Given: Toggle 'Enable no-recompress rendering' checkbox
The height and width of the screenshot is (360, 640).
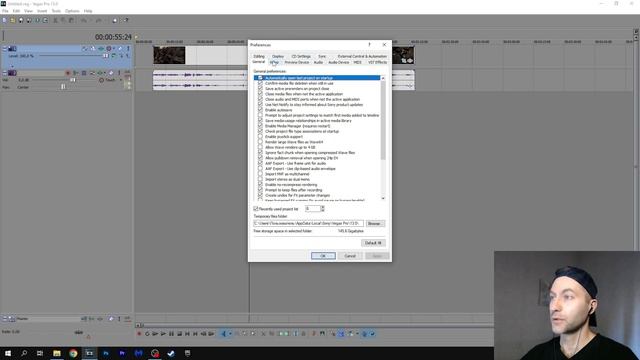Looking at the screenshot, I should pos(260,184).
